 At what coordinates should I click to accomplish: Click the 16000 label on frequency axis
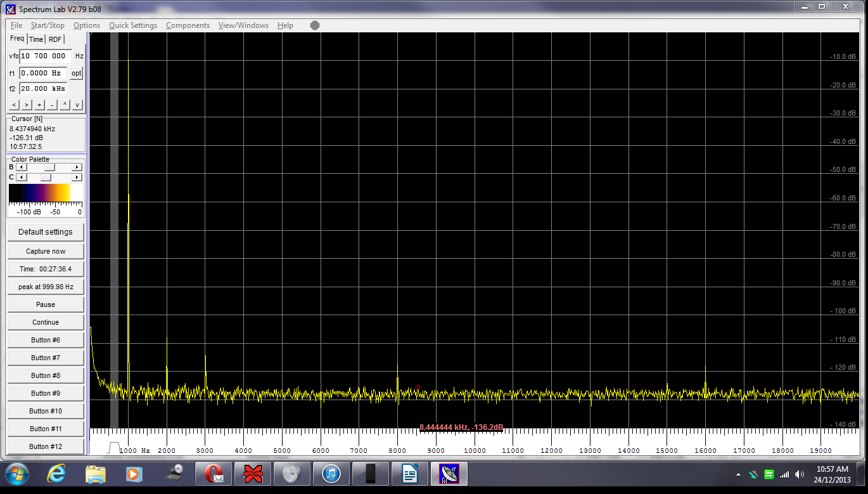(705, 450)
